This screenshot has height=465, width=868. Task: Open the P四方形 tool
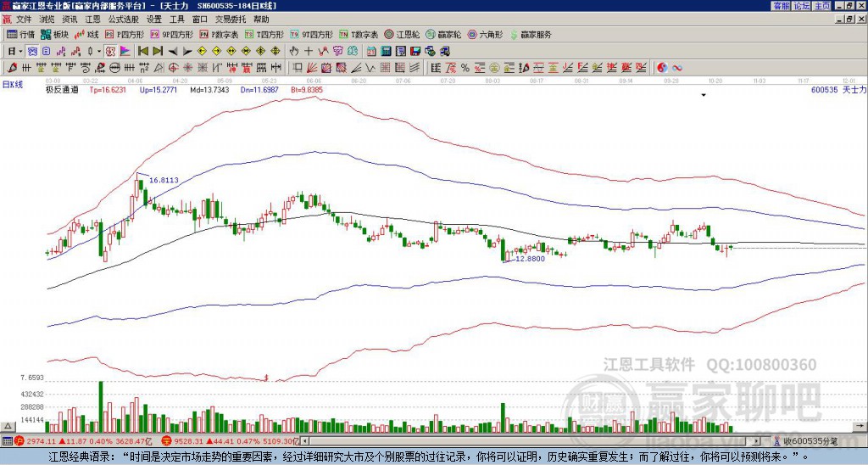point(125,34)
